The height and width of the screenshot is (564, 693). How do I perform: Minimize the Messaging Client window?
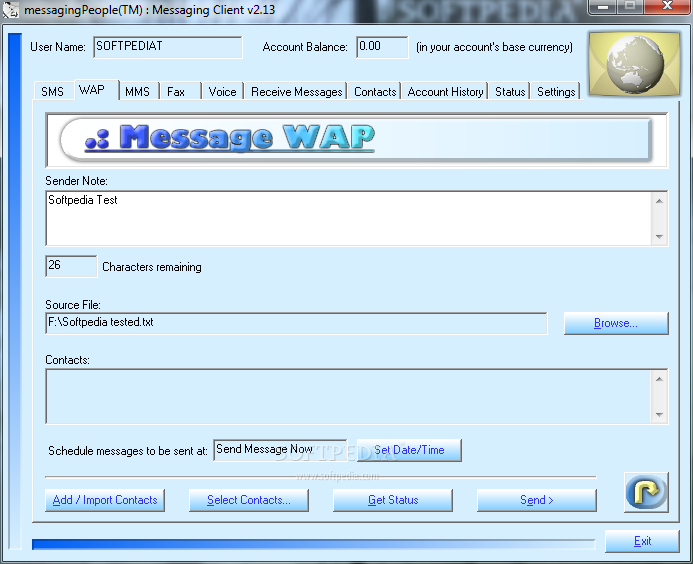(602, 7)
